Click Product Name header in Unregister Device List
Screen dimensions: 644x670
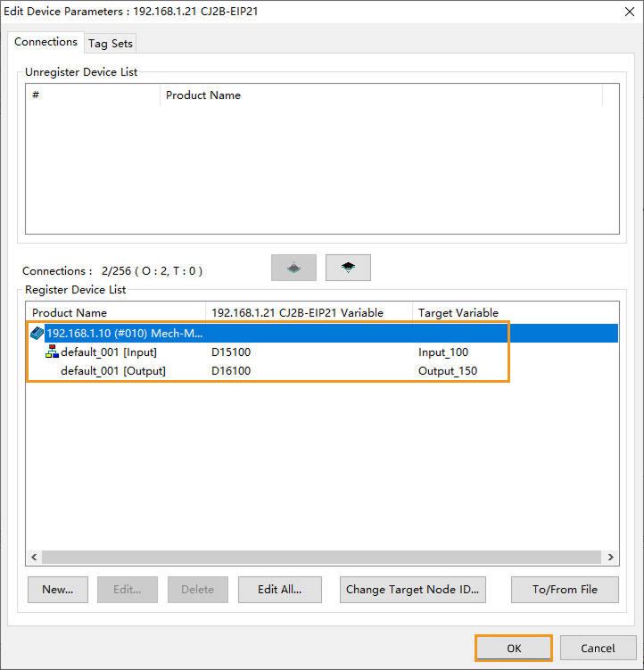pyautogui.click(x=381, y=95)
